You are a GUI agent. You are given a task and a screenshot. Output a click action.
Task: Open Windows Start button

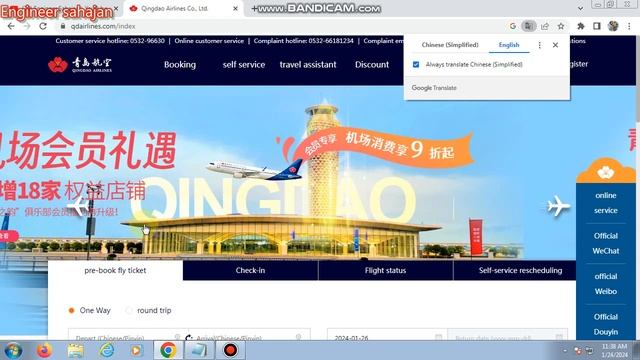click(13, 351)
